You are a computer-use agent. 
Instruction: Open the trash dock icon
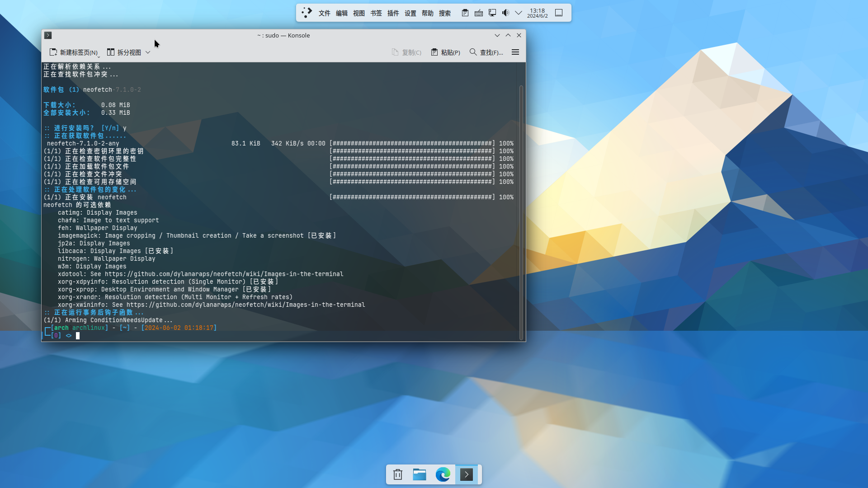click(x=398, y=474)
